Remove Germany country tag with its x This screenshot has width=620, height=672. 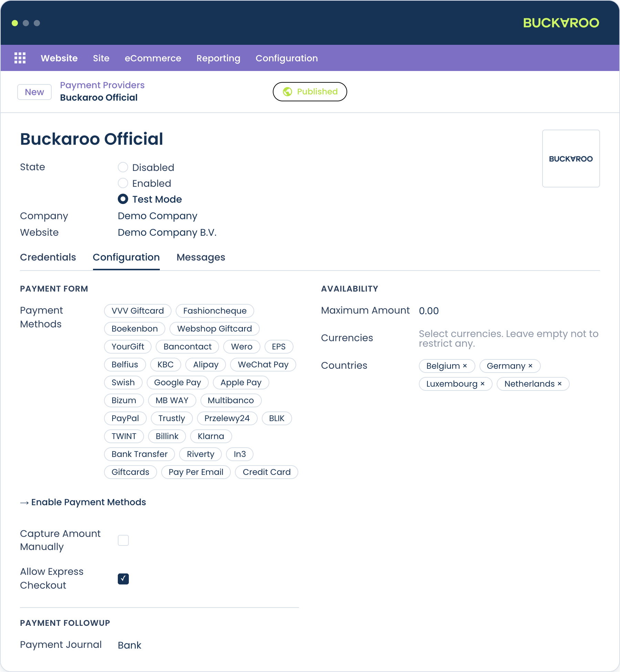click(530, 366)
